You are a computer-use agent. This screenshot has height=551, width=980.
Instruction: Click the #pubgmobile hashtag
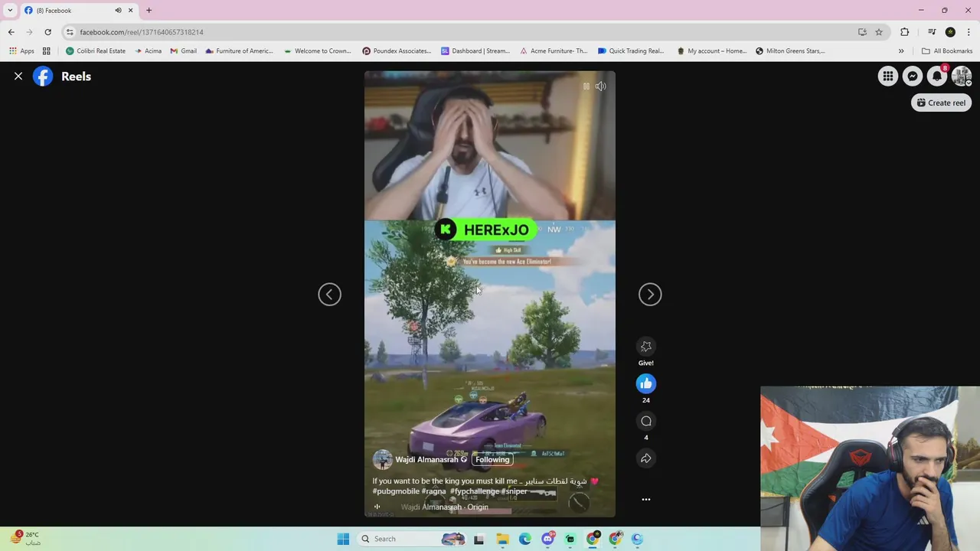click(x=395, y=491)
